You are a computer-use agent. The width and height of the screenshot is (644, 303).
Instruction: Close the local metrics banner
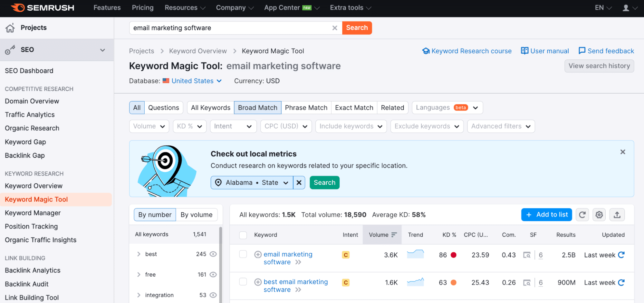623,152
